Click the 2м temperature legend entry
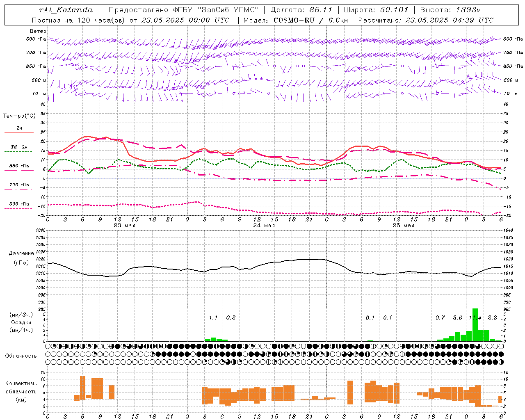 click(x=19, y=128)
